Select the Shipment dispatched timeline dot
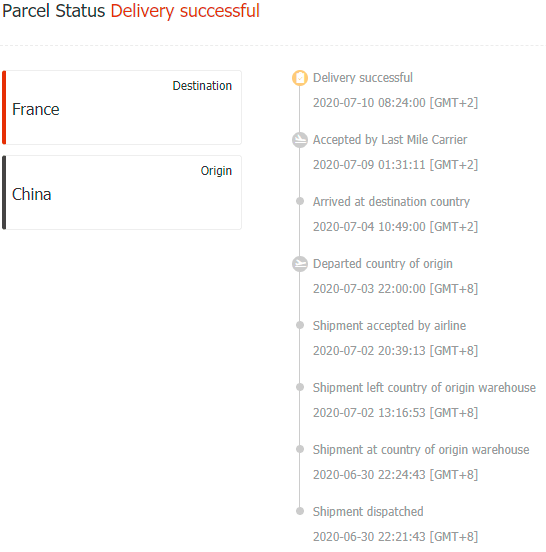This screenshot has height=552, width=546. click(300, 511)
